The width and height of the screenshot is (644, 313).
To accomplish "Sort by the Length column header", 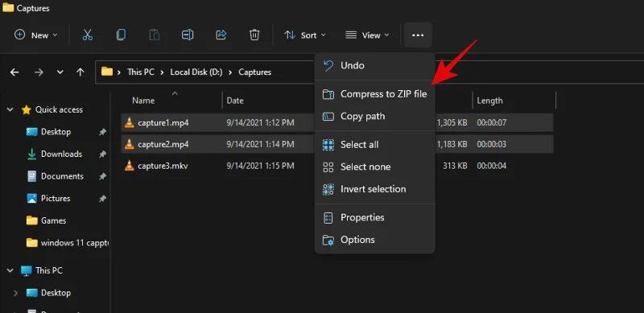I will pyautogui.click(x=489, y=101).
